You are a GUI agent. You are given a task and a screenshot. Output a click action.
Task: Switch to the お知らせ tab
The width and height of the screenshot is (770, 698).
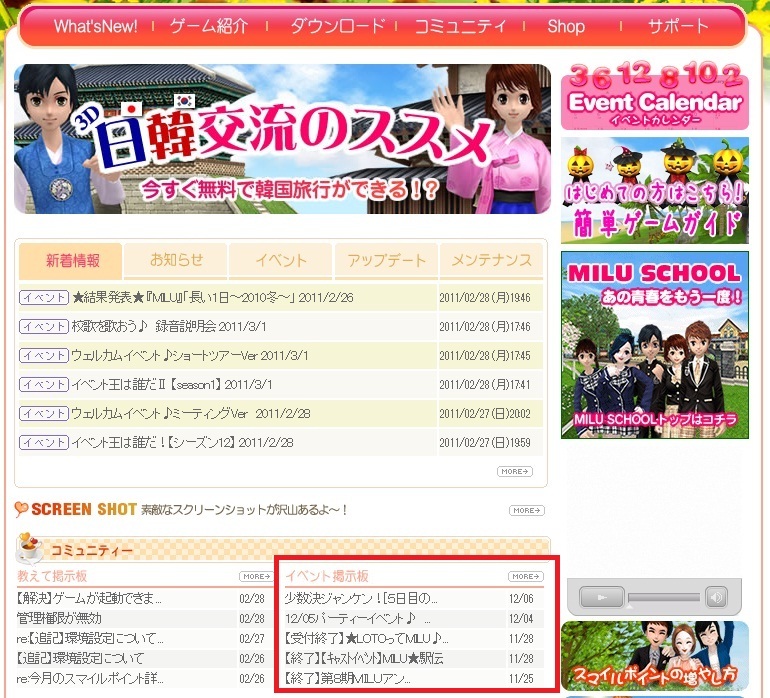point(176,261)
